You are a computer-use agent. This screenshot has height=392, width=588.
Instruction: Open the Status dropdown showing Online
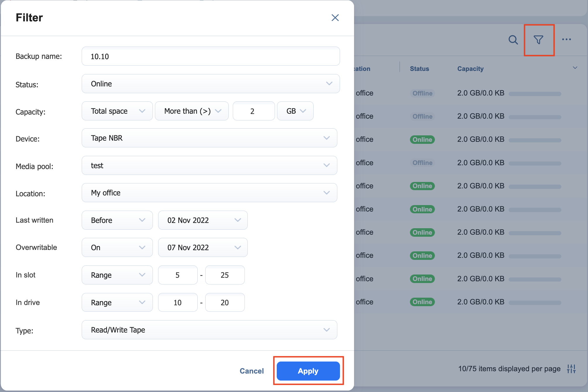(x=211, y=84)
